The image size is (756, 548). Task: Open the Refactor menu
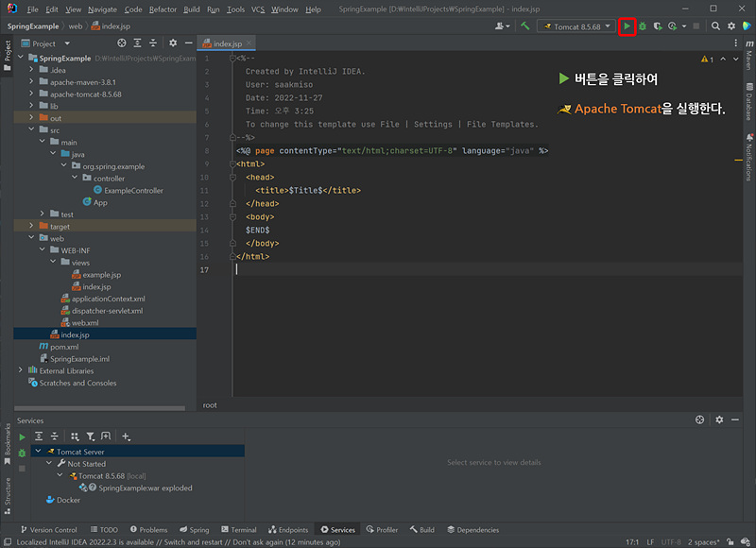point(163,9)
